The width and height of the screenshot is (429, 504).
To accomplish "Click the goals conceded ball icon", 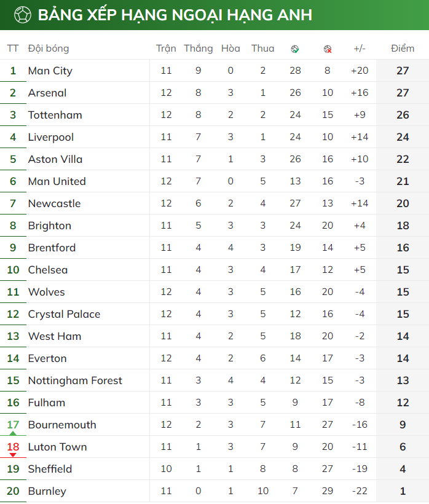I will [x=328, y=49].
